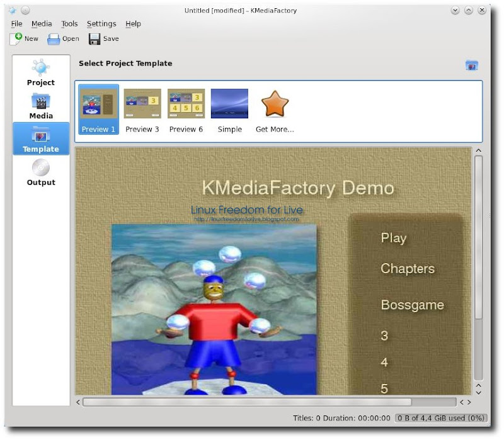The image size is (504, 440).
Task: Click the horizontal scrollbar left arrow
Action: coord(78,402)
